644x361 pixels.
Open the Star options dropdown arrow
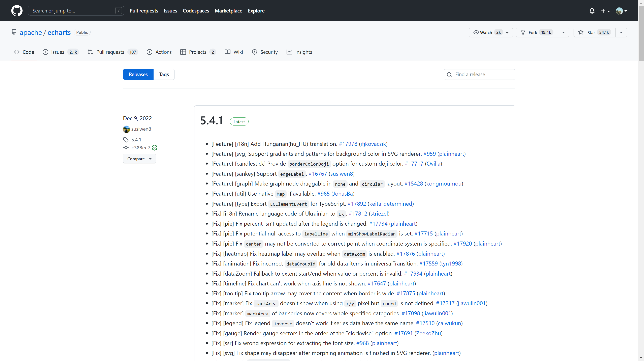[621, 32]
